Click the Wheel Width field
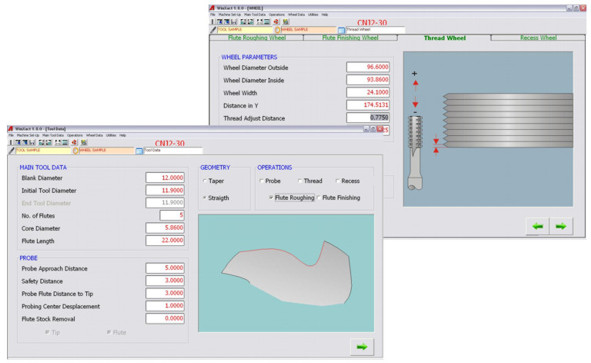 368,92
